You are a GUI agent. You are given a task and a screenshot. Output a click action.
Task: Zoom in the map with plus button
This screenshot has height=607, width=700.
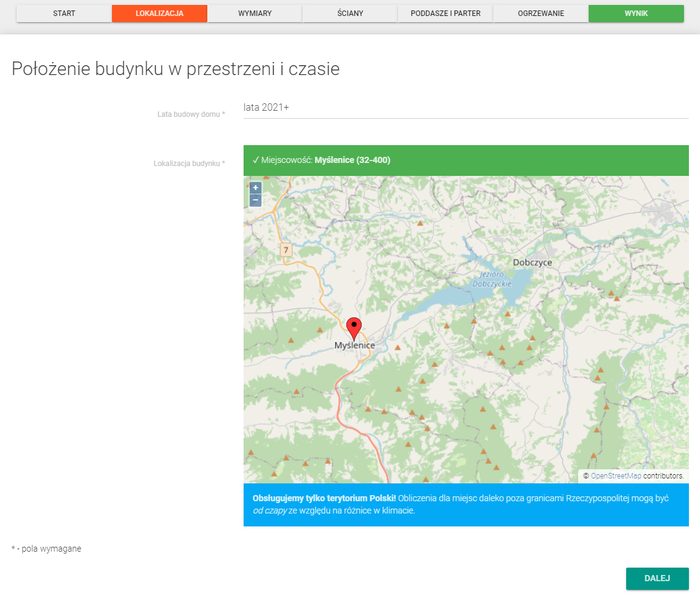(x=255, y=188)
